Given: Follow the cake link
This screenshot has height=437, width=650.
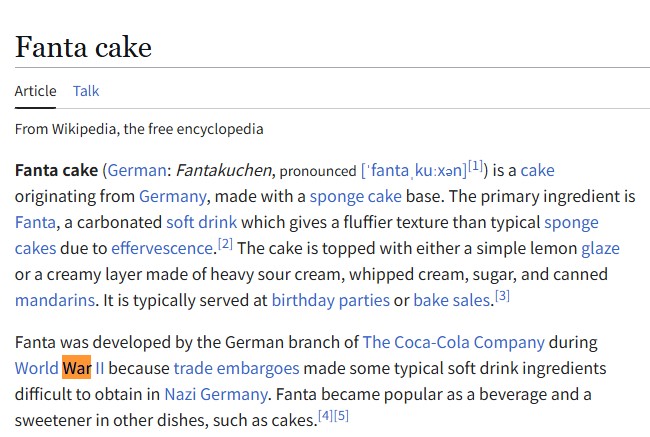Looking at the screenshot, I should (537, 170).
